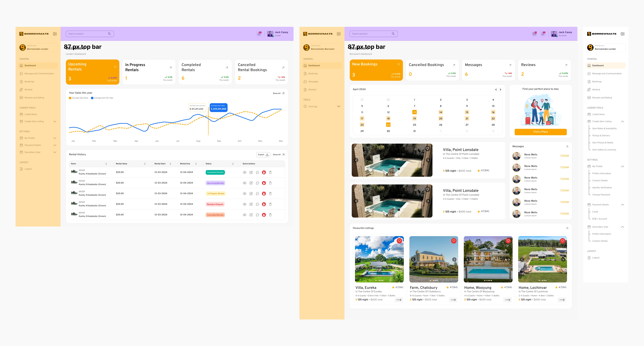Delete the Upcoming Rentals history row

[270, 183]
